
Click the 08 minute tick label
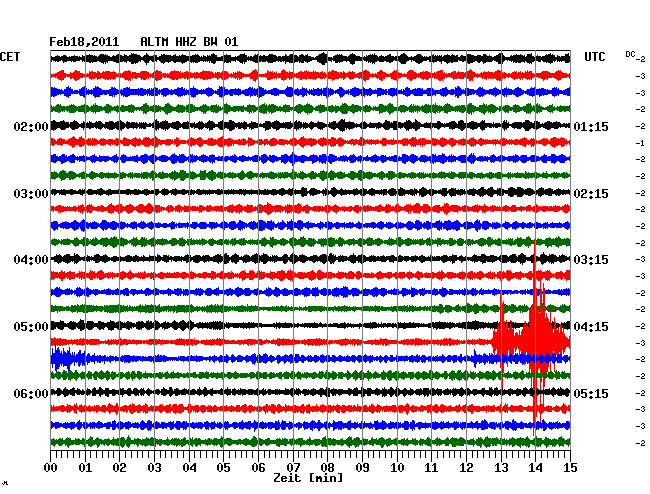coord(327,467)
